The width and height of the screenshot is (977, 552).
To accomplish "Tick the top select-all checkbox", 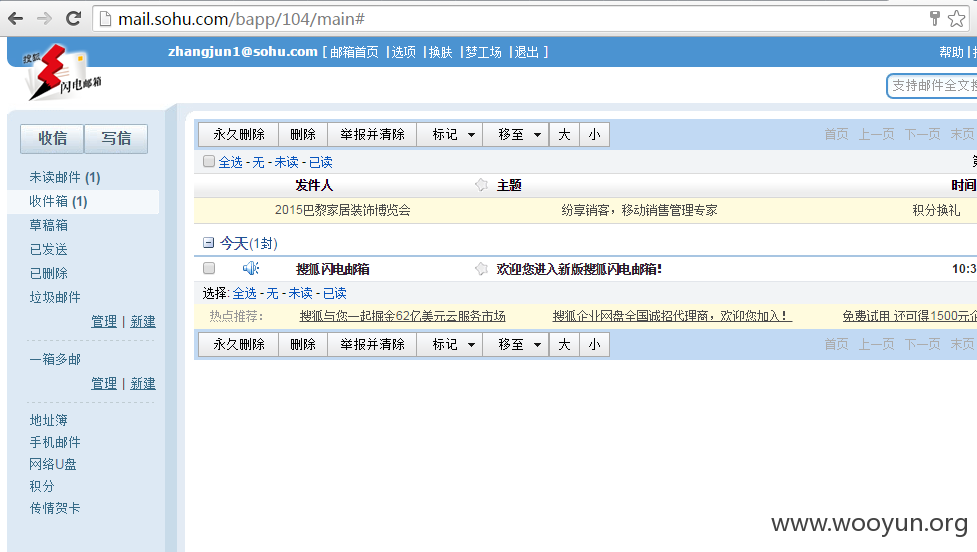I will pos(209,162).
